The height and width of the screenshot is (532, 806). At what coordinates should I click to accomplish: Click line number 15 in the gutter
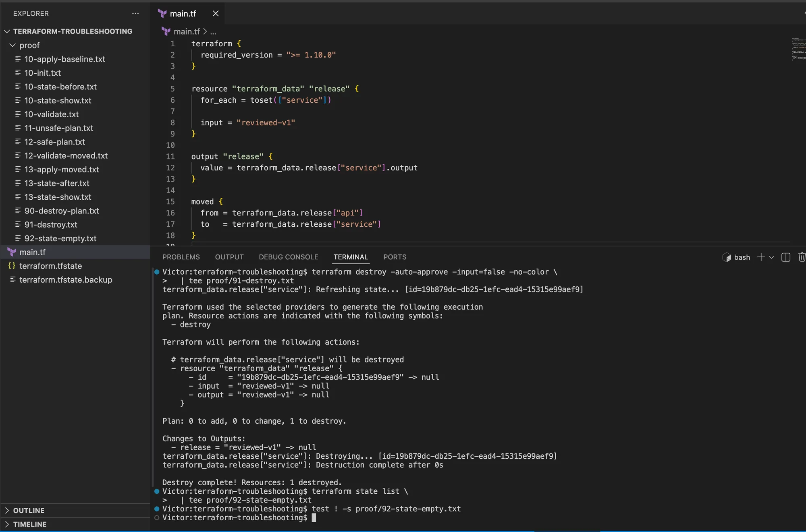click(170, 201)
